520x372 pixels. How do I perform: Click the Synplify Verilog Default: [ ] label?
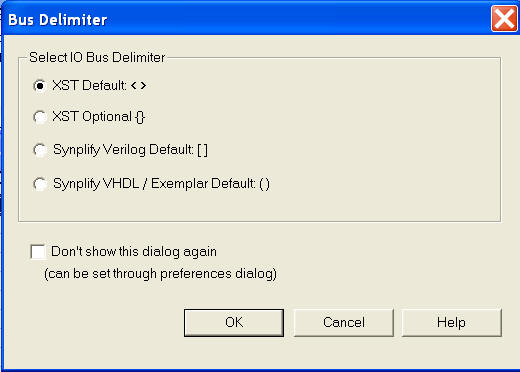tap(130, 150)
